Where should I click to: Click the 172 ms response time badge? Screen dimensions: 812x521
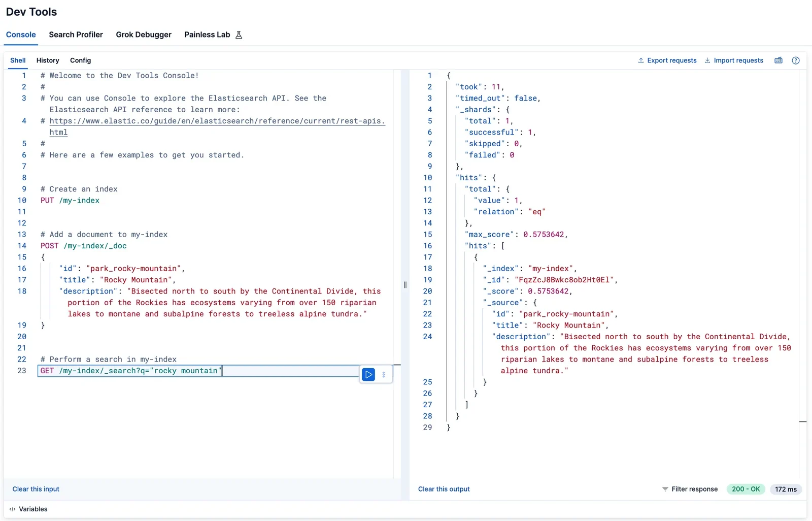786,489
